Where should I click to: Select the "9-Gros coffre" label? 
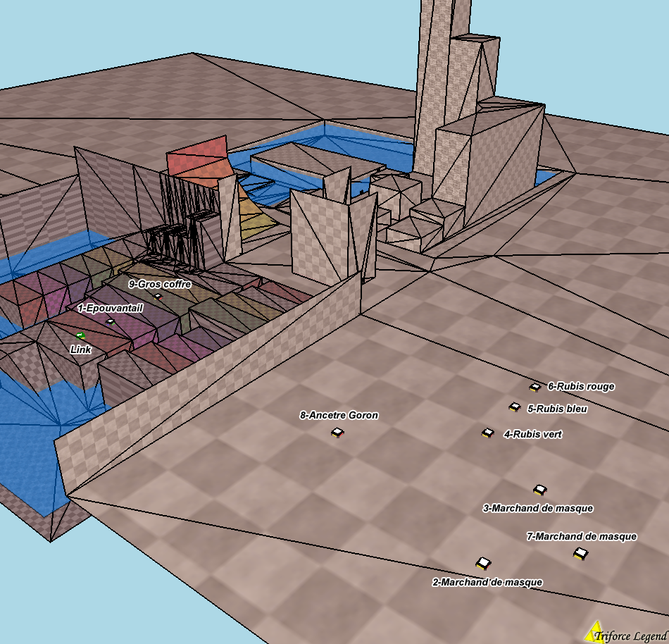[160, 284]
